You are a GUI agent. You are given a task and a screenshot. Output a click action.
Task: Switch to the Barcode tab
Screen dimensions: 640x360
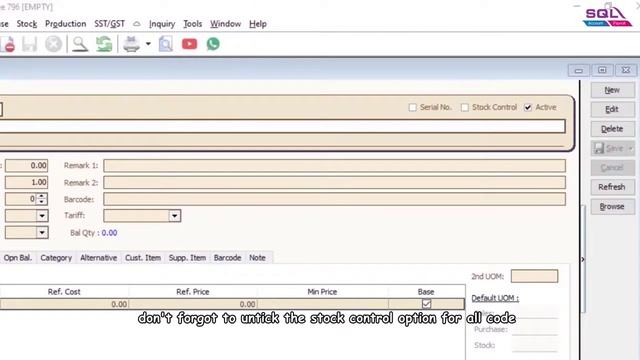pyautogui.click(x=227, y=258)
